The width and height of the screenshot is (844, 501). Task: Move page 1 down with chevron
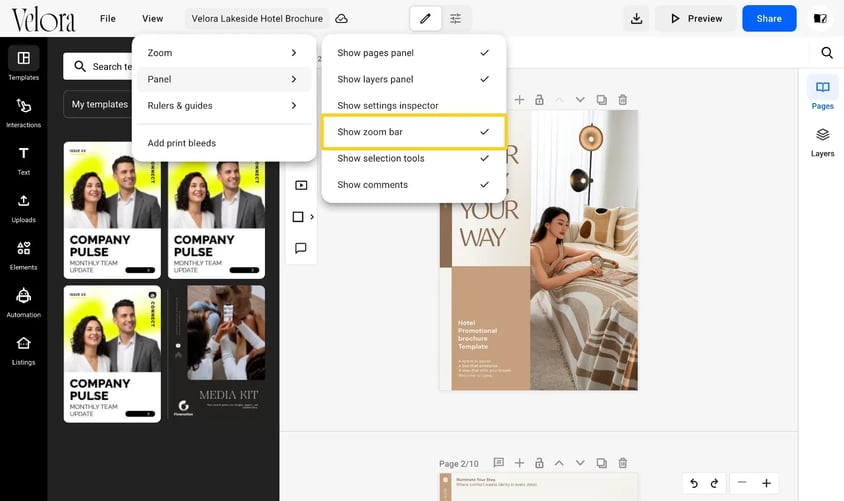point(580,100)
